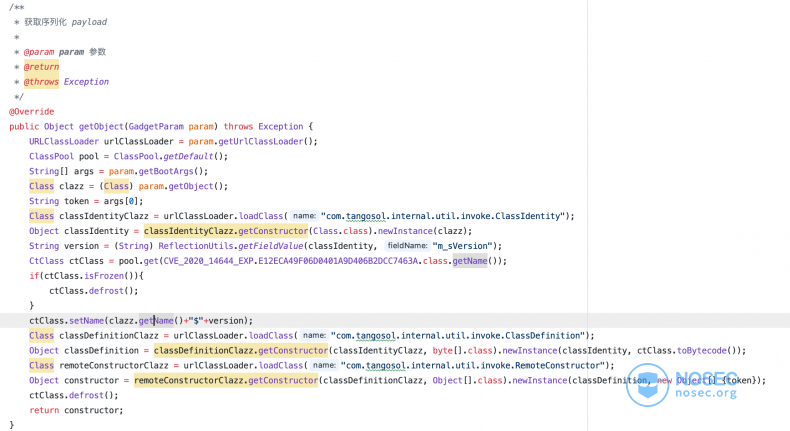Click the param.getObject() call on the clazz line
Viewport: 790px width, 431px height.
183,187
